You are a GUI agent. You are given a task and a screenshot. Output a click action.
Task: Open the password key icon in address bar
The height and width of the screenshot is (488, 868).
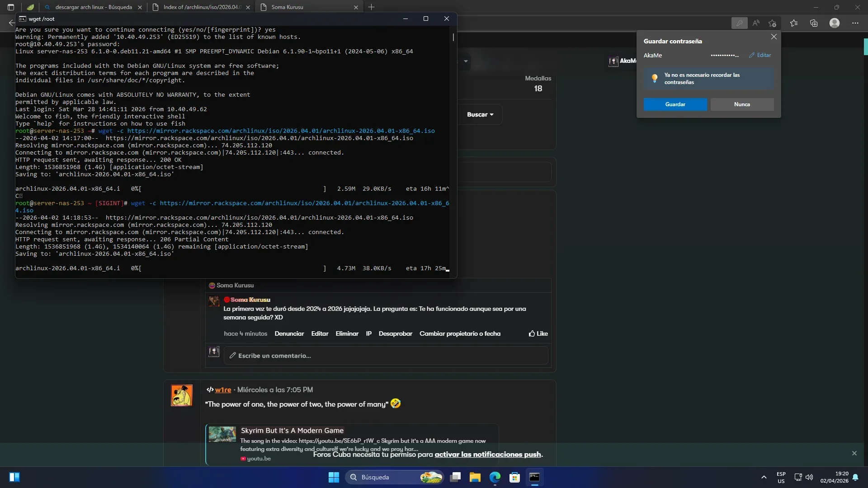(x=739, y=23)
